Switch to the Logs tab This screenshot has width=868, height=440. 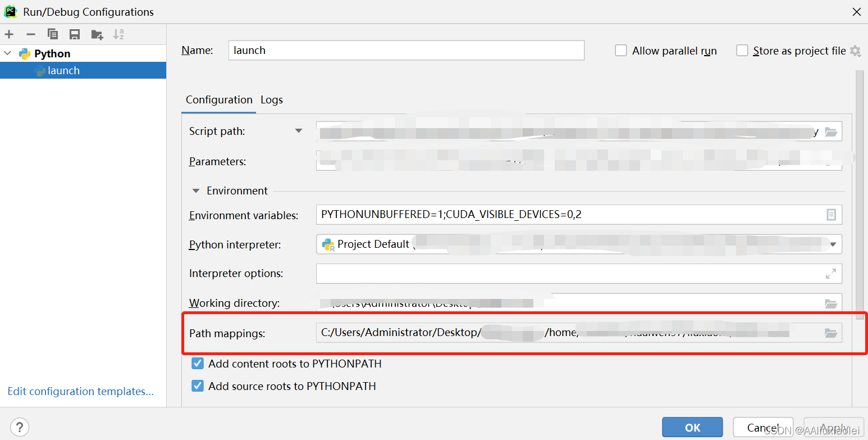point(271,99)
